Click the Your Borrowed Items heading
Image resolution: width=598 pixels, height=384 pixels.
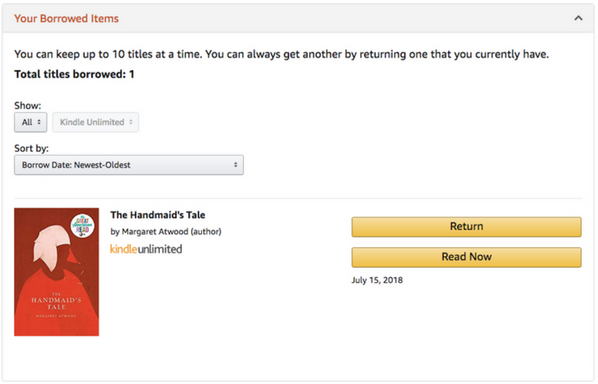pyautogui.click(x=66, y=18)
